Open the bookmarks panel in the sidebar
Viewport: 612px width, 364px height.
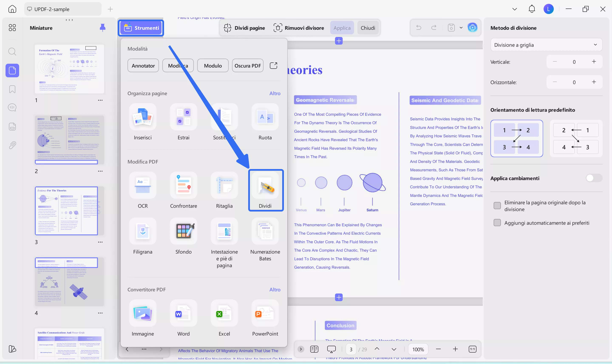[x=12, y=89]
